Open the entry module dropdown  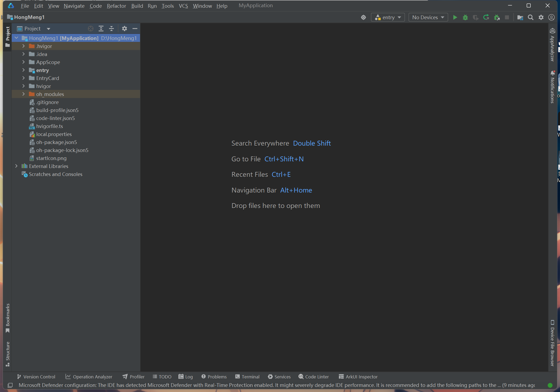coord(388,17)
